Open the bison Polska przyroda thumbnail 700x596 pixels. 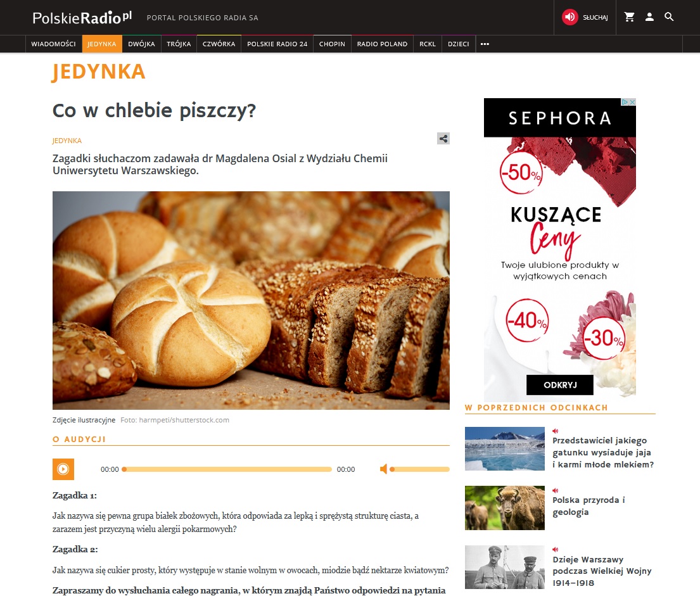(504, 508)
